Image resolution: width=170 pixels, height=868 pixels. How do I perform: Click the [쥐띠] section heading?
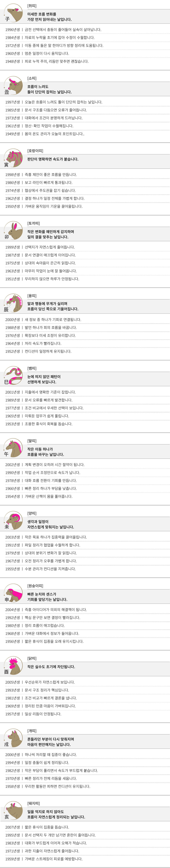[32, 6]
